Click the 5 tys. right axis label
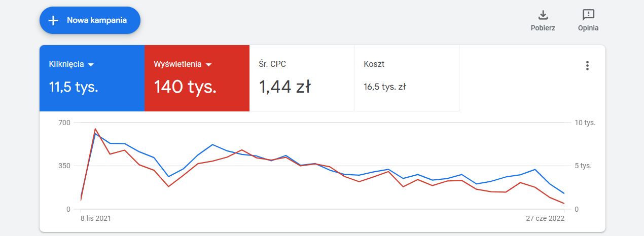The width and height of the screenshot is (644, 236). [x=584, y=166]
